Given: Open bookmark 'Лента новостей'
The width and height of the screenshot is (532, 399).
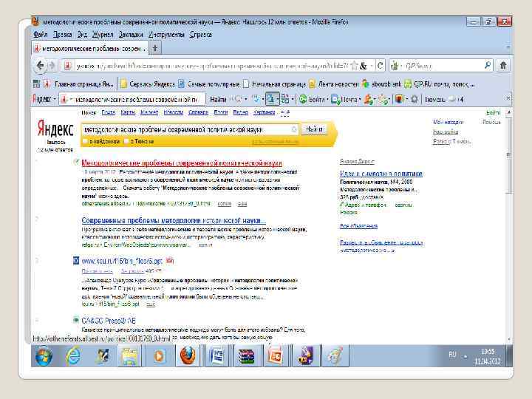Looking at the screenshot, I should [334, 83].
